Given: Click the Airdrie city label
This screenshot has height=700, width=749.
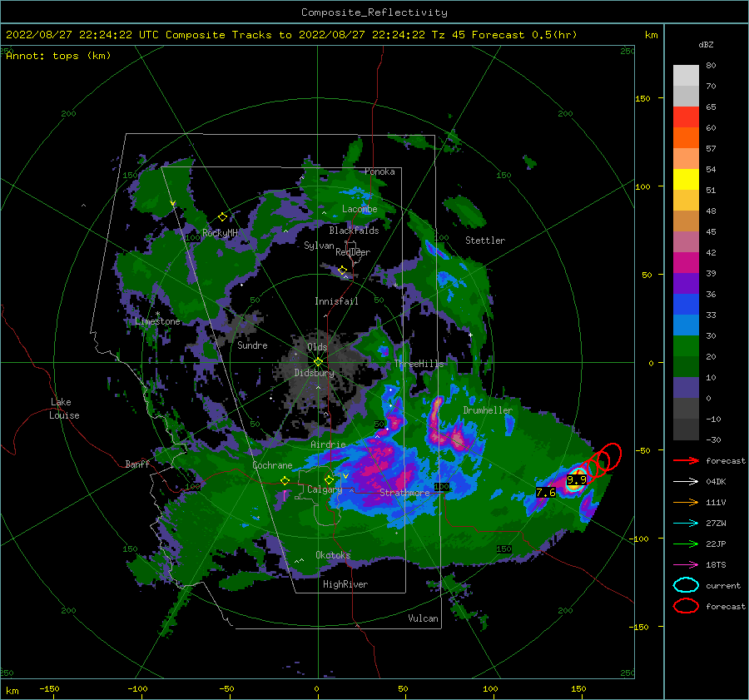Looking at the screenshot, I should click(x=328, y=444).
